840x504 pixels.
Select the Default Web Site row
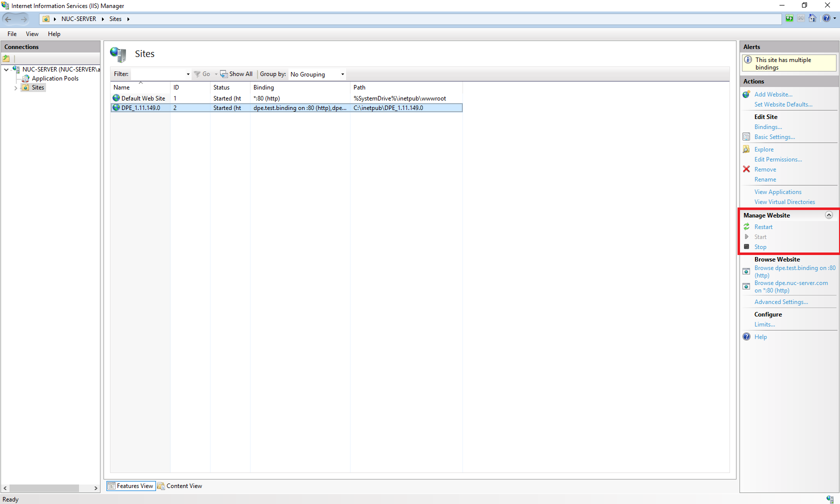[143, 98]
